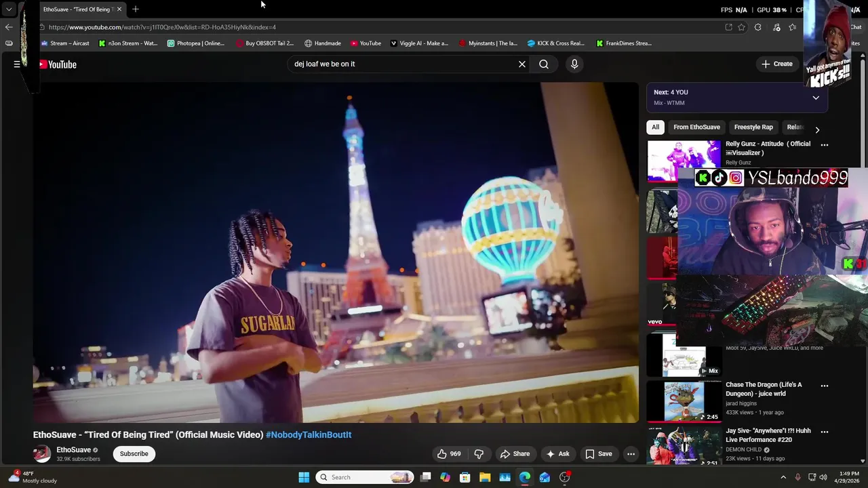Open options for Chase The Dragon video
The height and width of the screenshot is (488, 868).
(x=825, y=386)
